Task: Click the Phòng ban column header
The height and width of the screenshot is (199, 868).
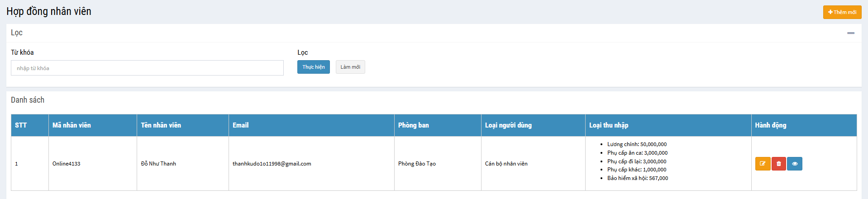Action: point(413,125)
